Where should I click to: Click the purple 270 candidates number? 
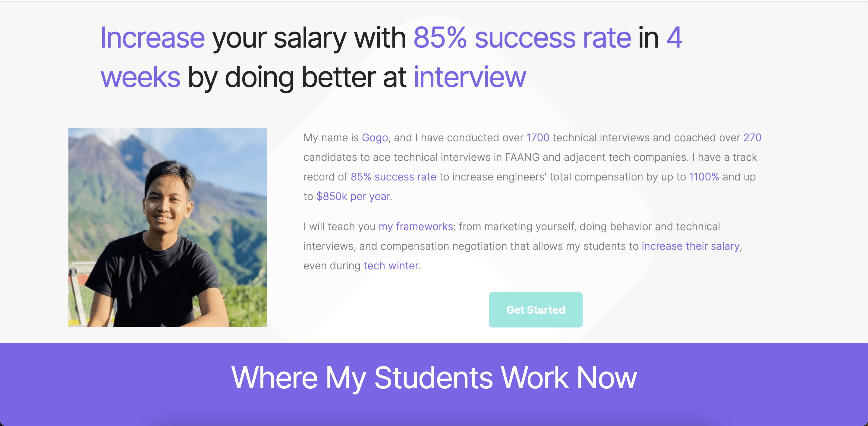(x=752, y=138)
